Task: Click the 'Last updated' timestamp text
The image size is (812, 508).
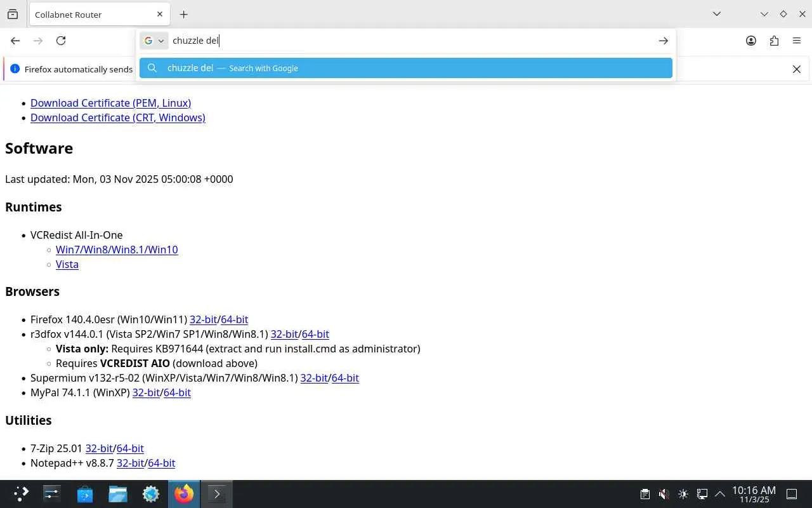Action: coord(119,179)
